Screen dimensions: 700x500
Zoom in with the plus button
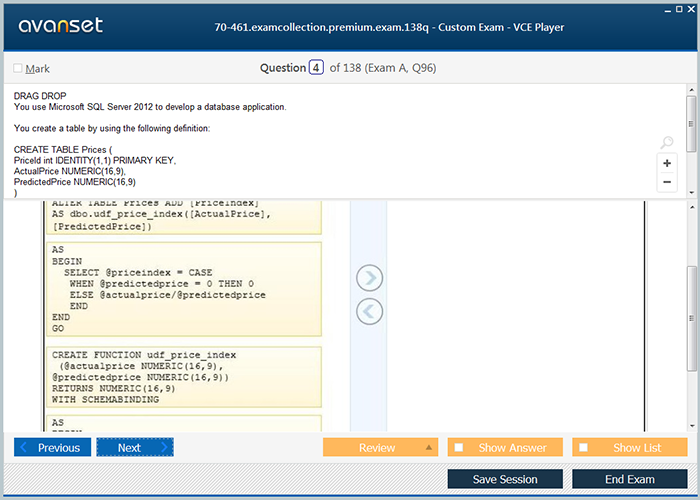pos(667,163)
